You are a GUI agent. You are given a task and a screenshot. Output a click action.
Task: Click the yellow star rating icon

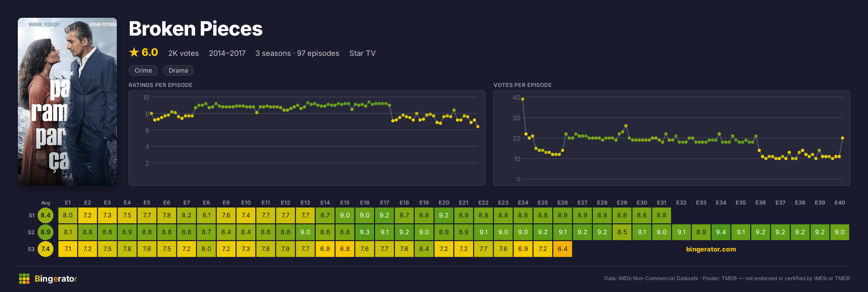click(134, 52)
